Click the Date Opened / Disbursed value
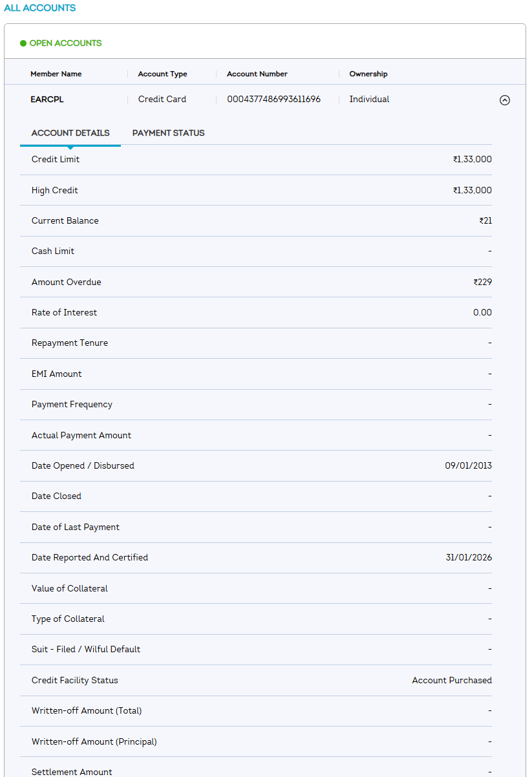 468,466
